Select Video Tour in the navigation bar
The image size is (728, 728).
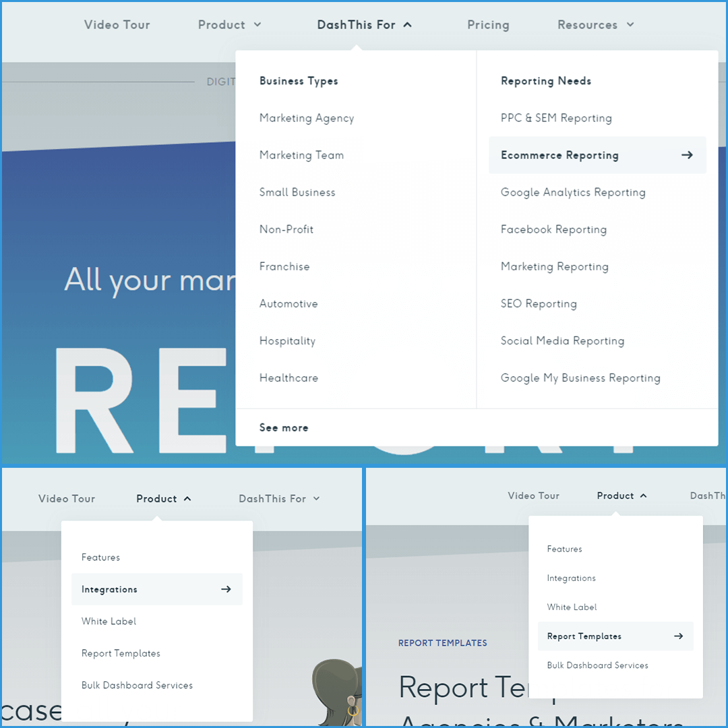pyautogui.click(x=117, y=24)
